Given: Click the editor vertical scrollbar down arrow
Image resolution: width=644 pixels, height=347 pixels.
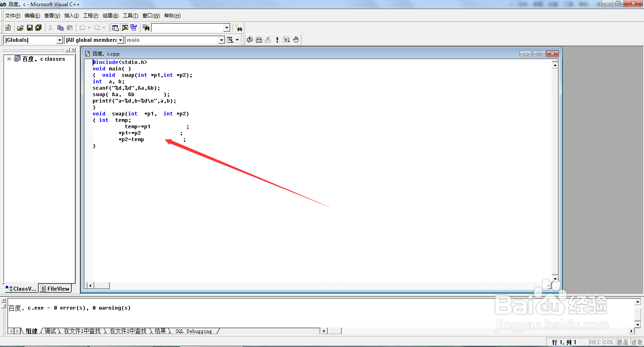Looking at the screenshot, I should pos(555,279).
